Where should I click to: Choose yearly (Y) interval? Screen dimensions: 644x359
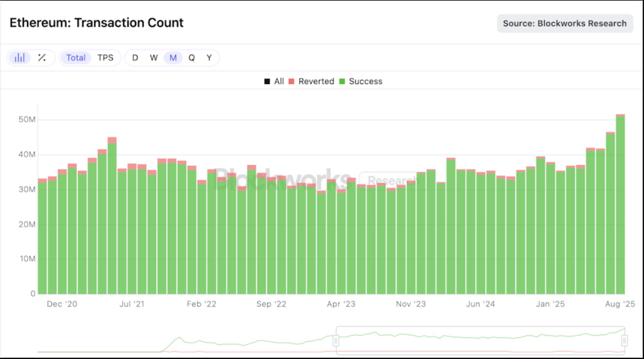click(209, 58)
